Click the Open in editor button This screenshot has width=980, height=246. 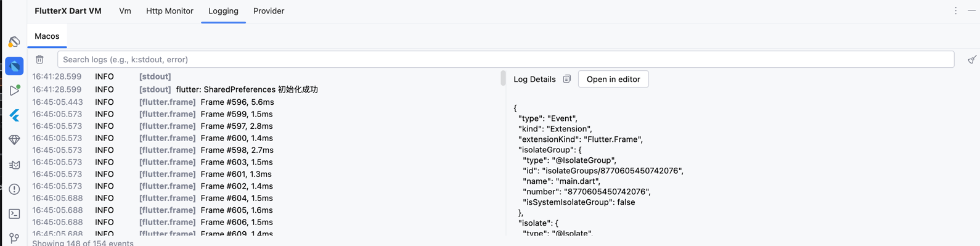point(613,79)
